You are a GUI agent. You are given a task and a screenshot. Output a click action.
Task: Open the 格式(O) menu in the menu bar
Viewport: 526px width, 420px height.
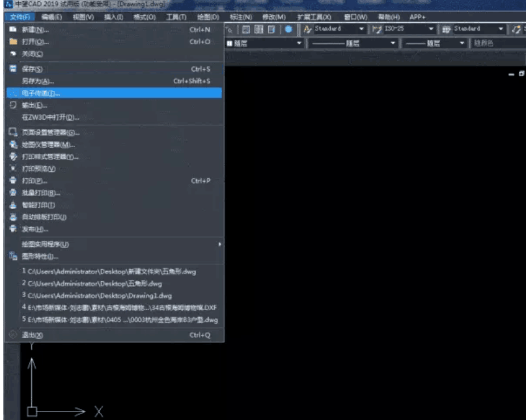pos(145,17)
